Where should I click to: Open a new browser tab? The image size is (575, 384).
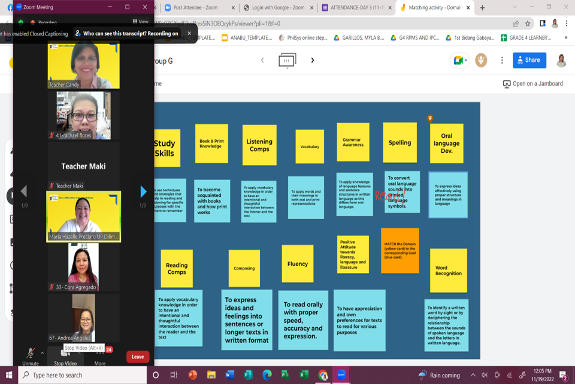click(x=482, y=7)
